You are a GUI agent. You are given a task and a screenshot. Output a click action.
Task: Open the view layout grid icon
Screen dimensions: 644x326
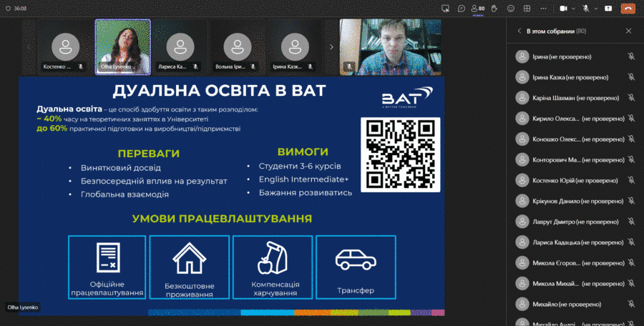click(x=527, y=8)
